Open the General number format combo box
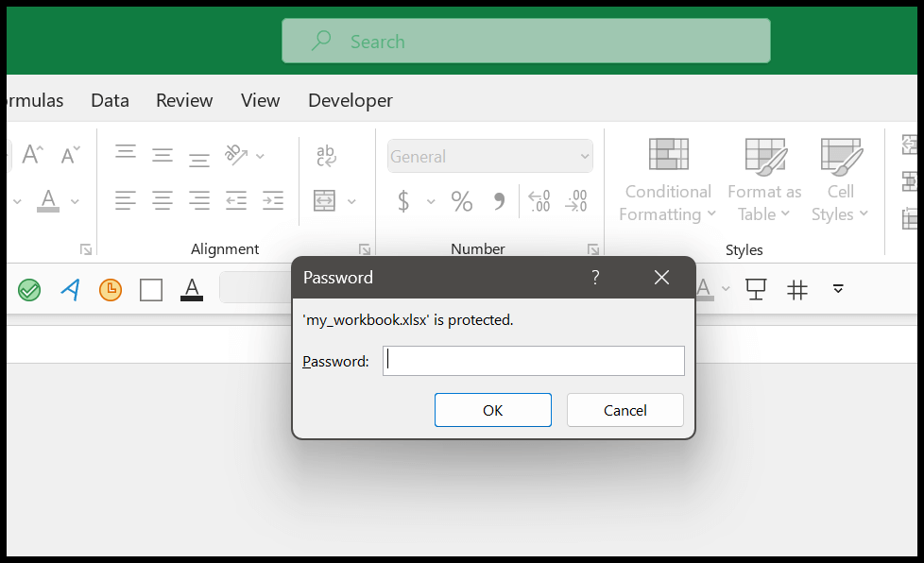924x563 pixels. tap(490, 156)
